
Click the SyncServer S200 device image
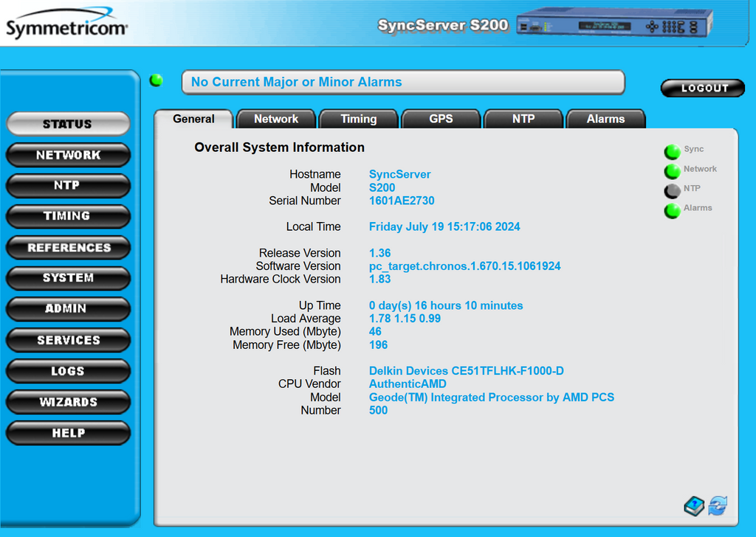pos(614,24)
